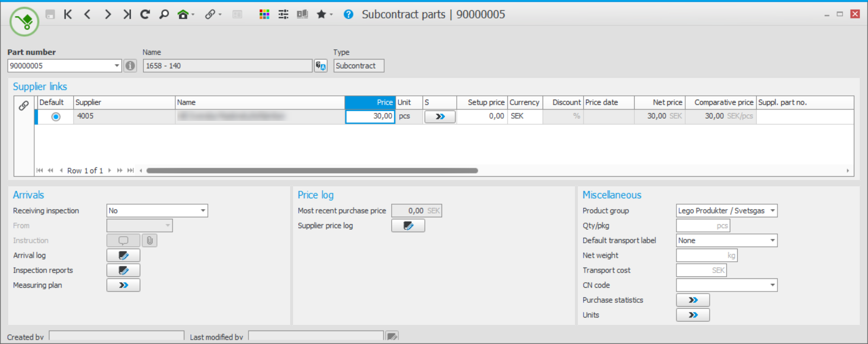Click the save disk icon
Viewport: 868px width, 344px height.
pyautogui.click(x=50, y=15)
